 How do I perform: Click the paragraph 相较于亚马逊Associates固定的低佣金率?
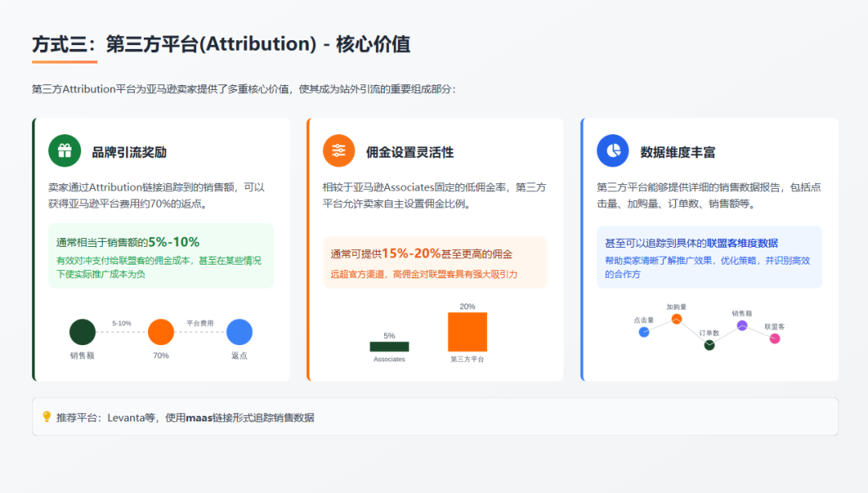coord(435,195)
